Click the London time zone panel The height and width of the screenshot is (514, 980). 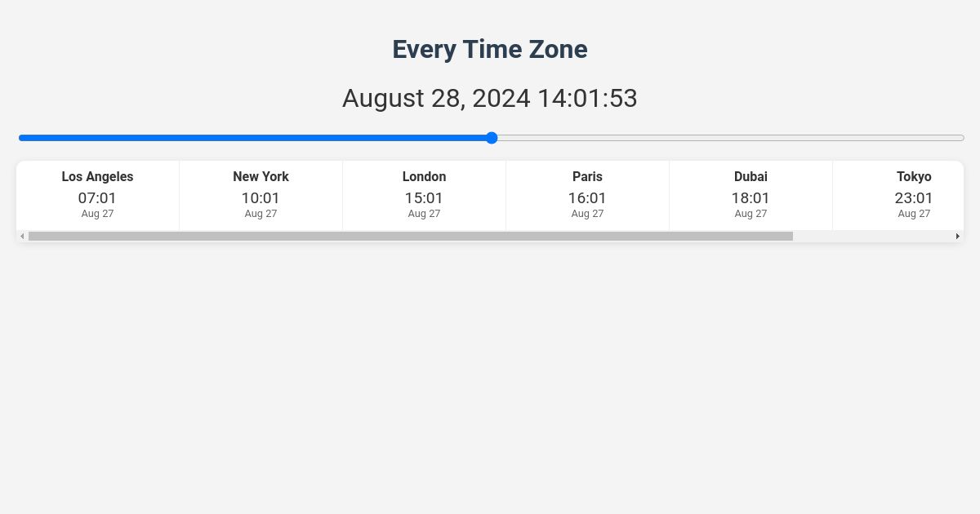424,195
